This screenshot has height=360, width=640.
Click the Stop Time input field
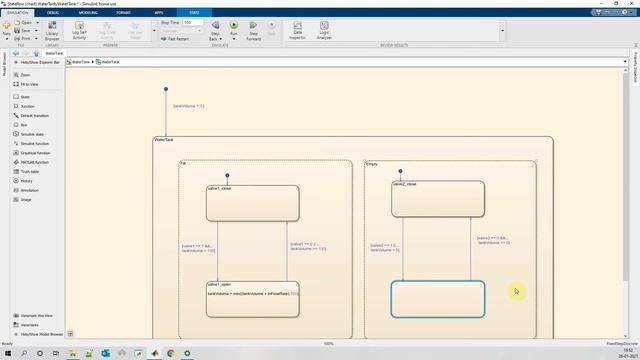[x=193, y=22]
